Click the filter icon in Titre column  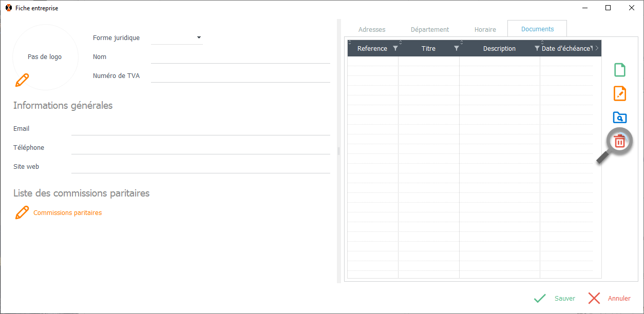[x=456, y=49]
